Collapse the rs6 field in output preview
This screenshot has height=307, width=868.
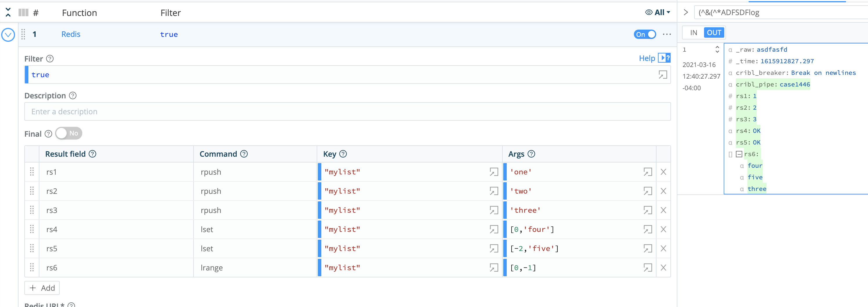740,154
